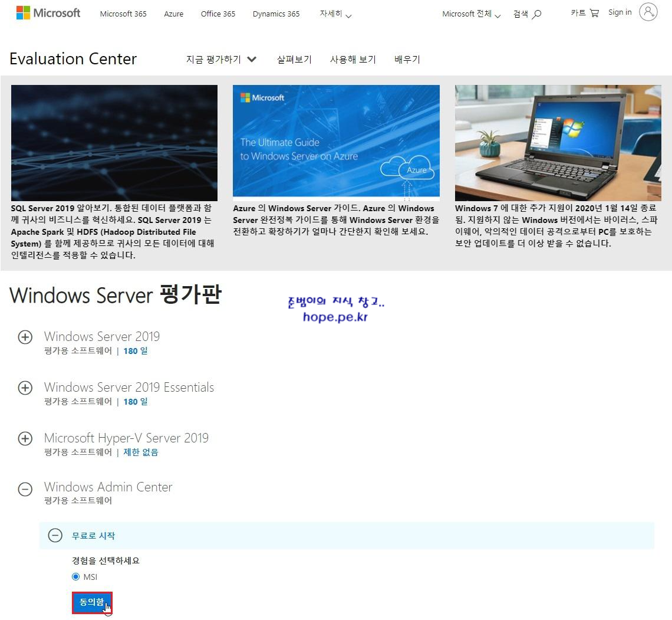Open the Evaluation Center heading link
The width and height of the screenshot is (672, 620).
(73, 59)
